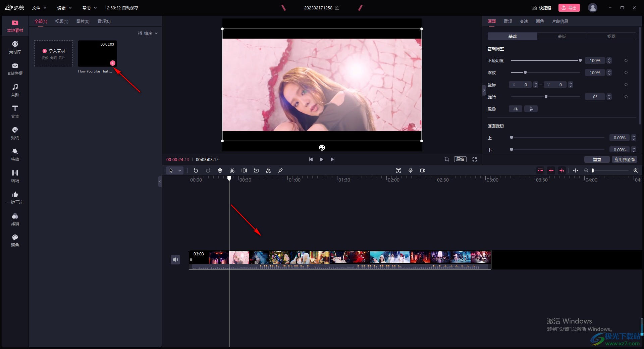Toggle horizontal mirror flip
Viewport: 644px width, 349px height.
click(516, 109)
